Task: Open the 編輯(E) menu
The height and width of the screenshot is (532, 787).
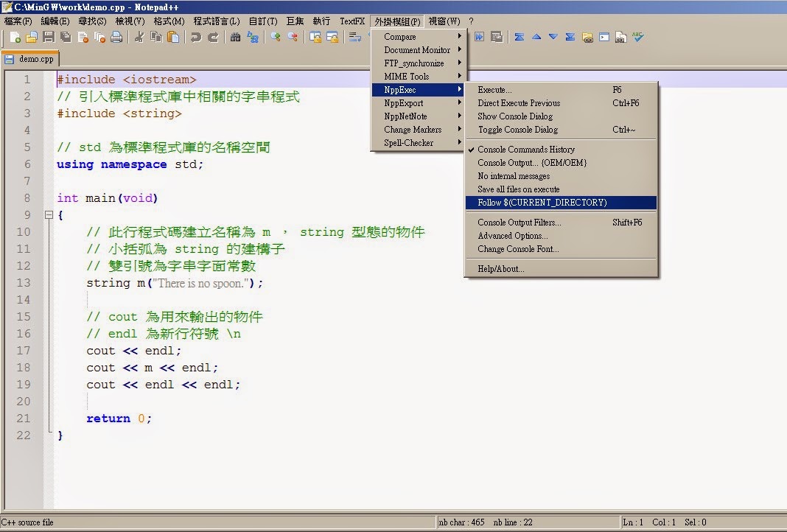Action: tap(55, 21)
